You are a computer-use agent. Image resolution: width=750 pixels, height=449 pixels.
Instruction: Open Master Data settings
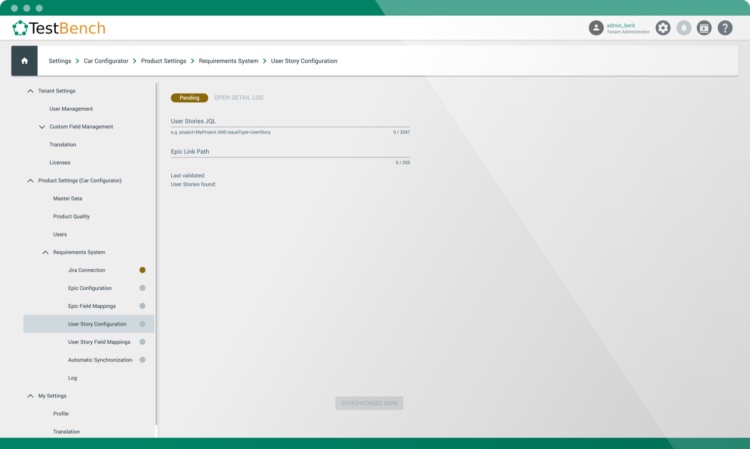(67, 198)
